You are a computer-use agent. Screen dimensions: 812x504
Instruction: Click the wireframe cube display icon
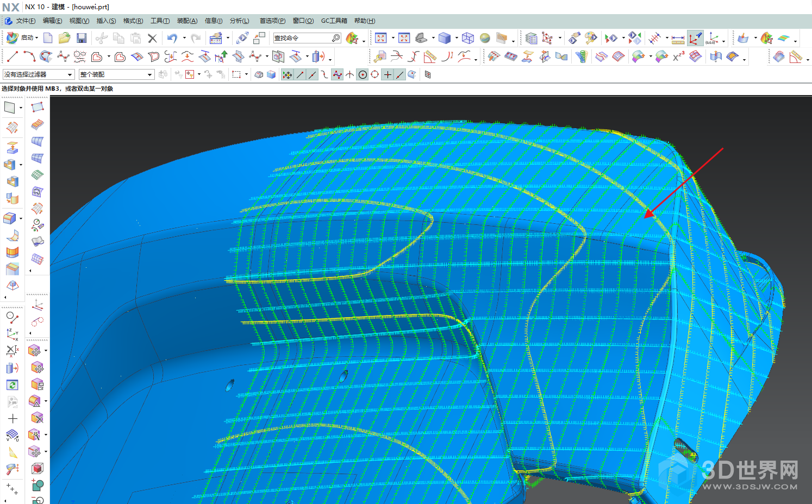pyautogui.click(x=468, y=38)
